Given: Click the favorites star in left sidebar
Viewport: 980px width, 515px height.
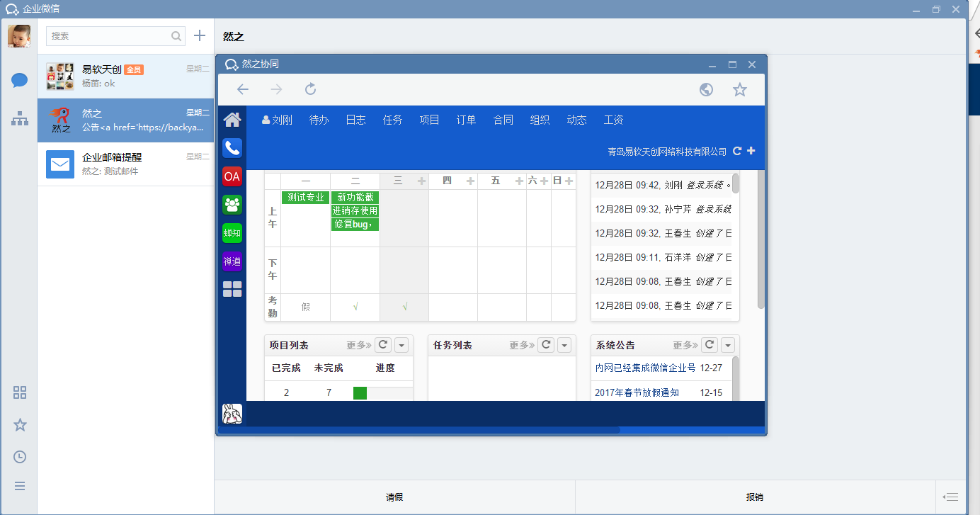Looking at the screenshot, I should [20, 425].
